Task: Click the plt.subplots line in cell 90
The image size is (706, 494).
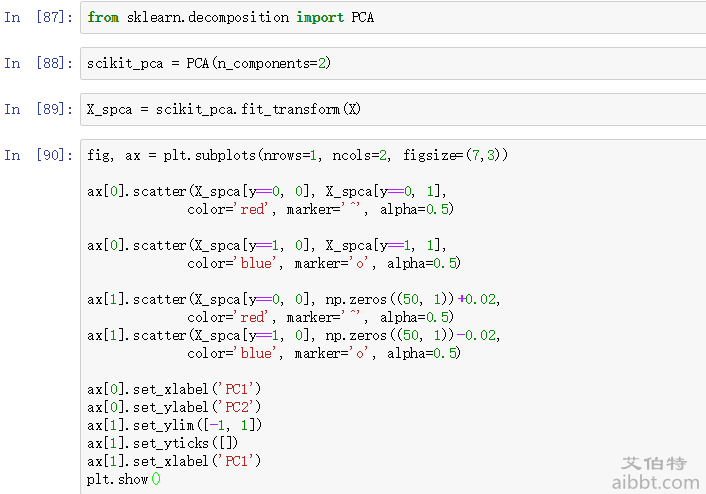Action: pos(297,155)
